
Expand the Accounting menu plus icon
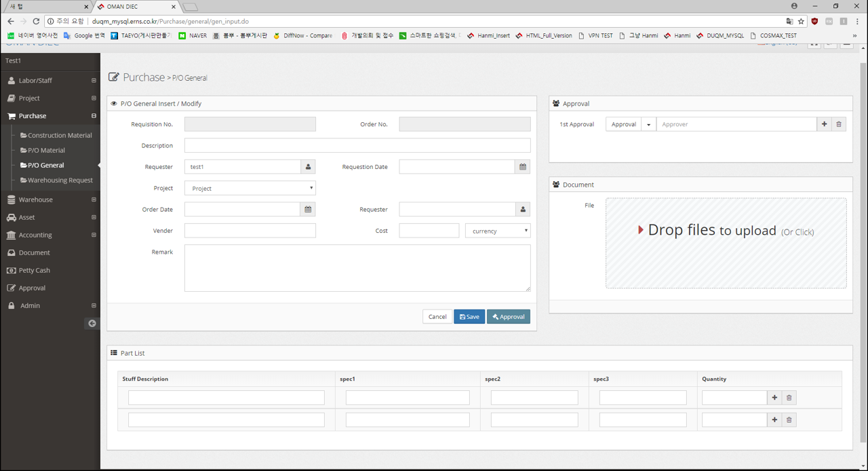click(94, 235)
